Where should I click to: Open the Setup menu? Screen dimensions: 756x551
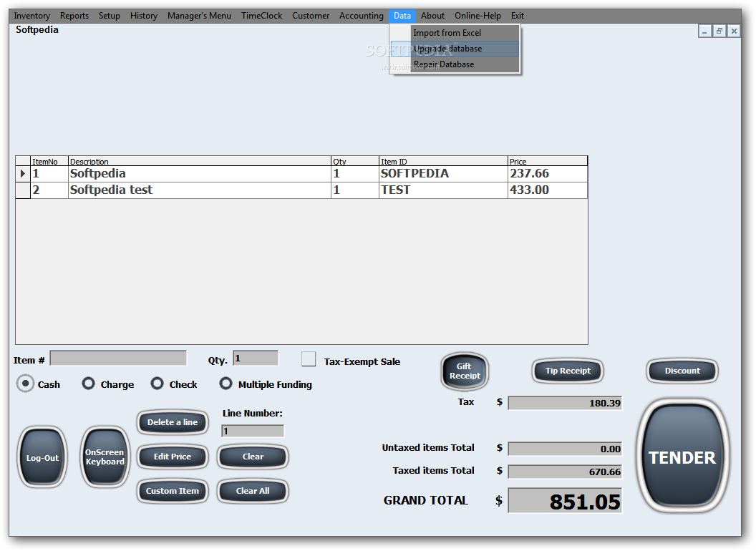tap(110, 16)
